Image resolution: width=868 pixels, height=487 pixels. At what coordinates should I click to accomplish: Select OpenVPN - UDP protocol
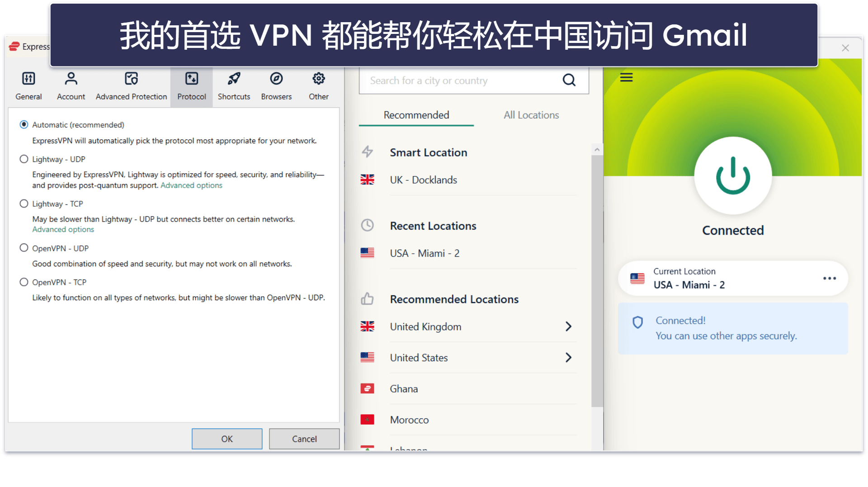click(24, 248)
